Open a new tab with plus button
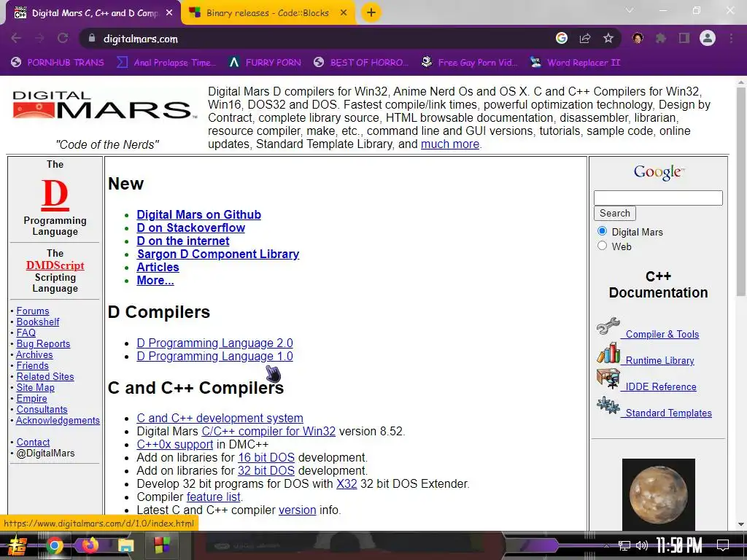Screen dimensions: 747x560 coord(371,12)
